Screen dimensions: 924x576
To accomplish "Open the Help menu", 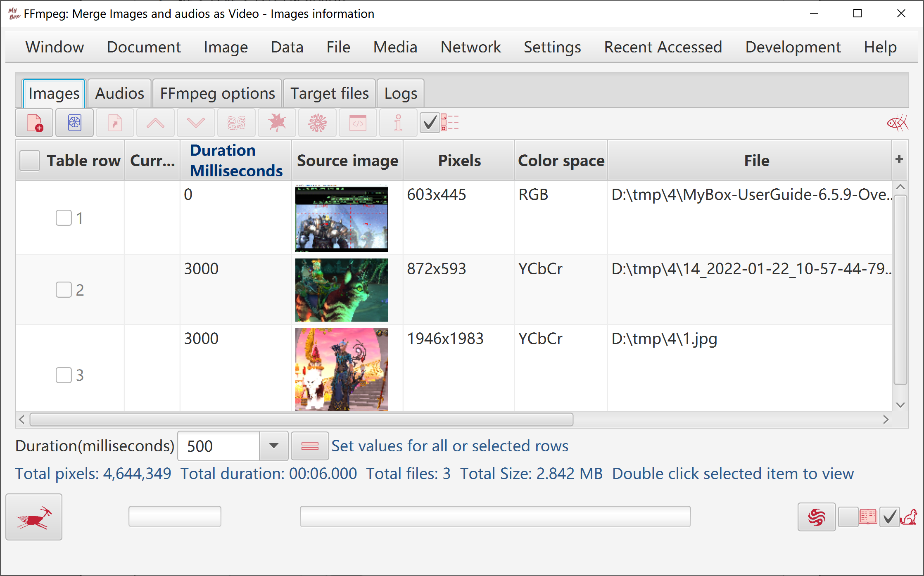I will tap(880, 47).
